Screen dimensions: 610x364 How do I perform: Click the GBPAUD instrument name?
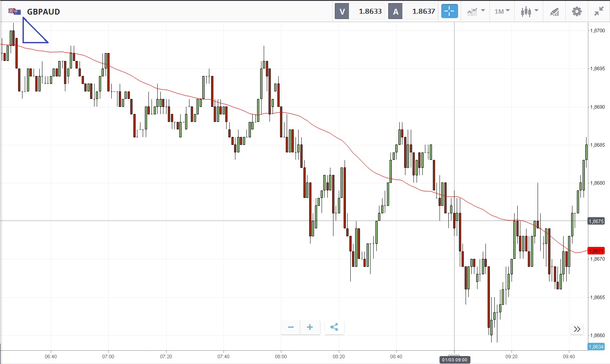(x=43, y=12)
